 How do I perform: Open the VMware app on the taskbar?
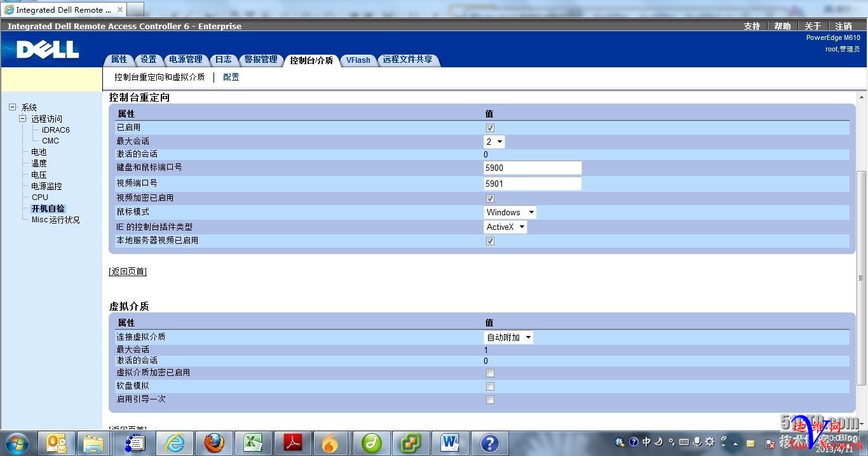pos(410,443)
